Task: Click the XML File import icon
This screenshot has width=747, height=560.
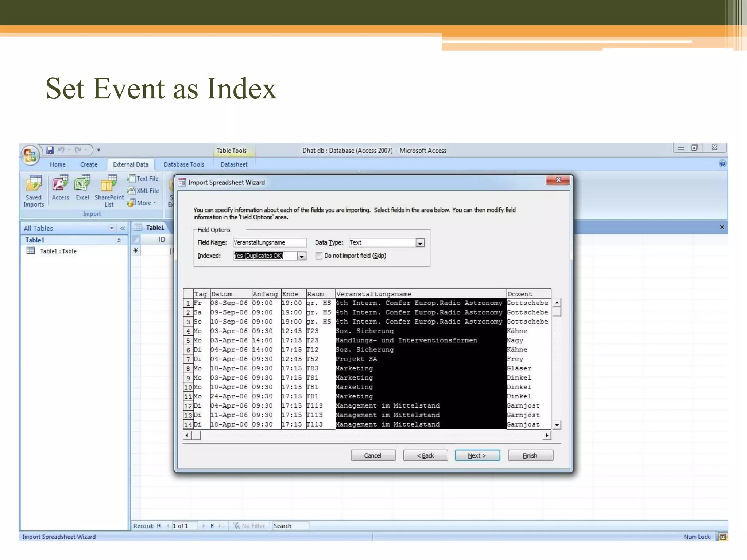Action: tap(143, 191)
